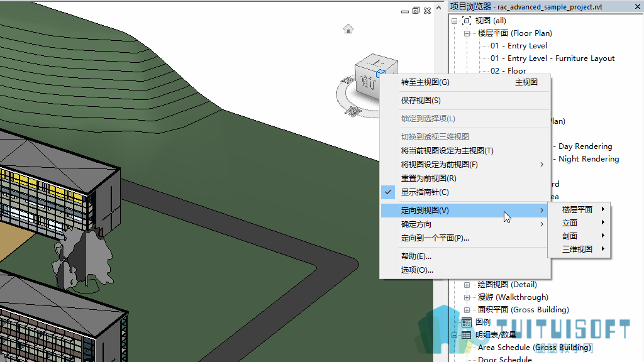
Task: Select 02 - Floor view
Action: pos(508,70)
